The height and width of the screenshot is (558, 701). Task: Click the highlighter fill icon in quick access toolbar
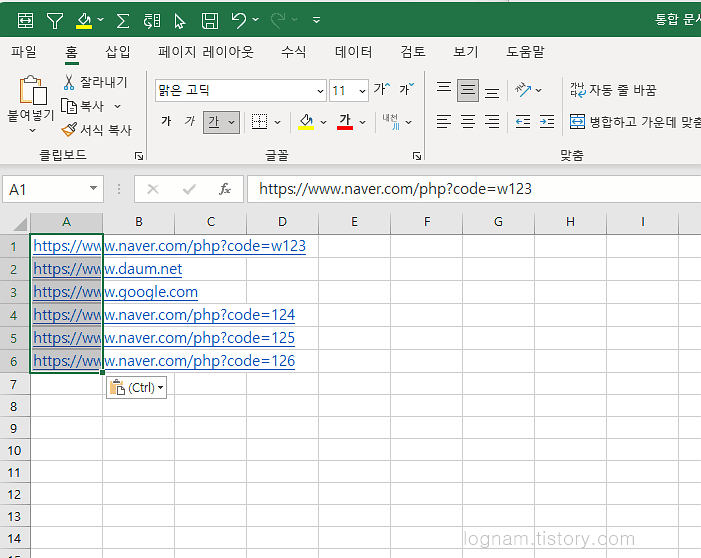[x=84, y=21]
